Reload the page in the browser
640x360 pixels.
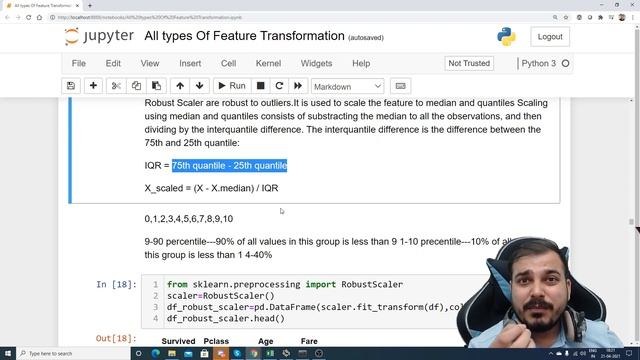(28, 17)
